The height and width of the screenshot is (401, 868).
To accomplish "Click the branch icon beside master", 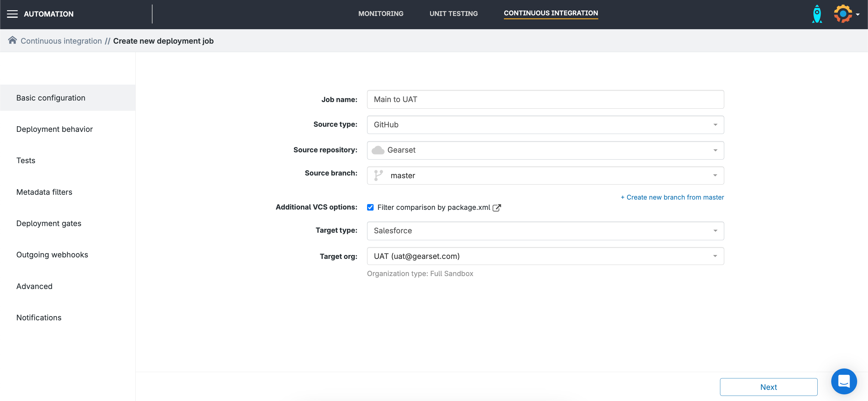I will (x=379, y=176).
